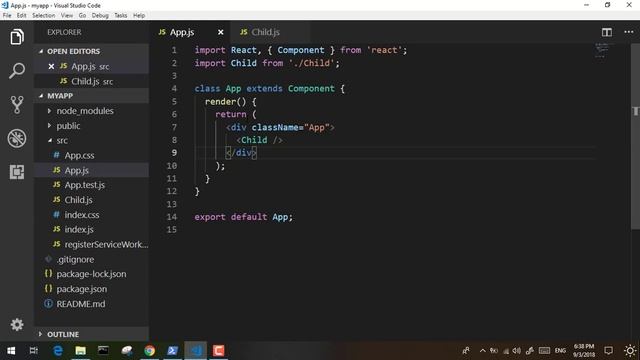The width and height of the screenshot is (640, 360).
Task: Close the App.js editor tab
Action: (220, 32)
